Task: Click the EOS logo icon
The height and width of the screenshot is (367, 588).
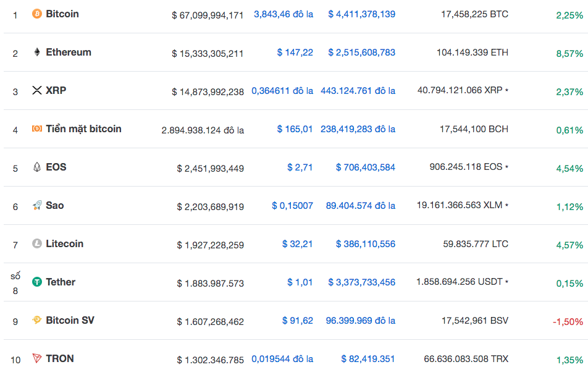Action: [37, 167]
